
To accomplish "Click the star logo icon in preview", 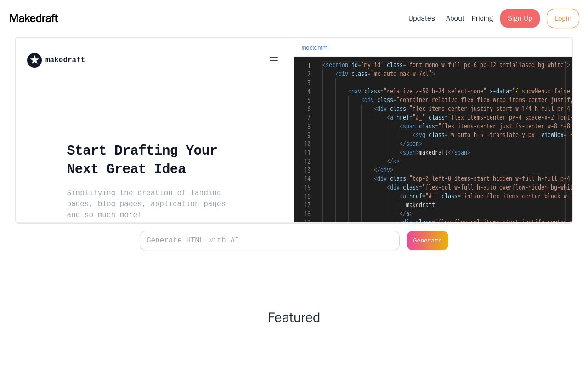I will coord(34,60).
